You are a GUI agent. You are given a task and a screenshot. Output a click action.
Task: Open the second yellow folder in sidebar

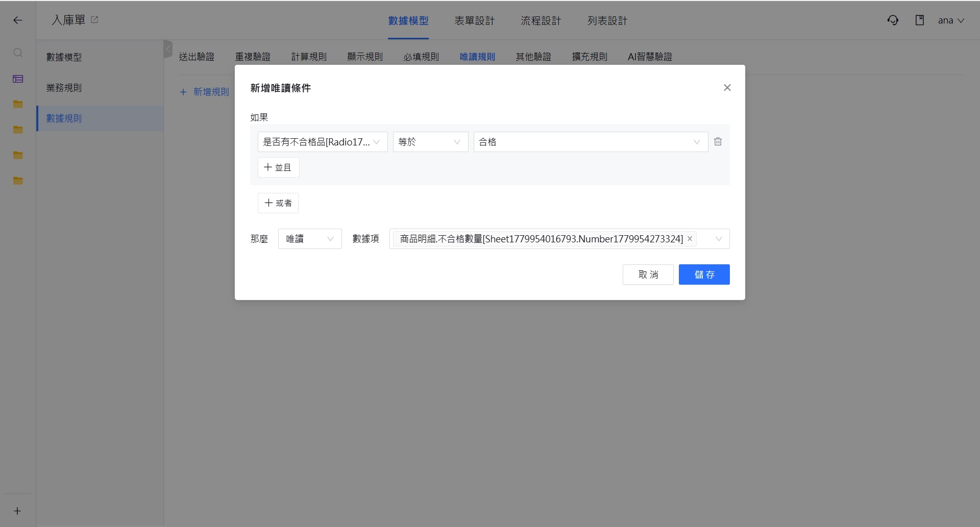[18, 130]
